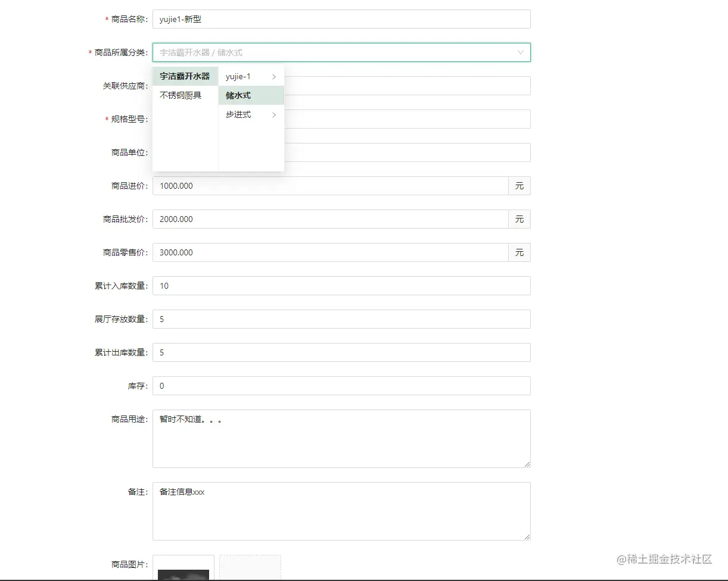728x581 pixels.
Task: Click the 商品批发价 field showing 2000.000
Action: tap(330, 219)
